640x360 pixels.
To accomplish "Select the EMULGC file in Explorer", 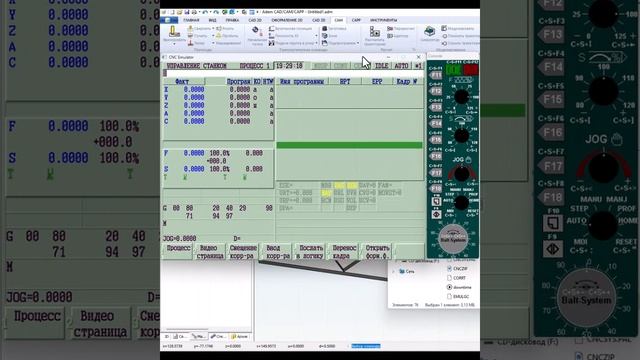I will point(458,297).
